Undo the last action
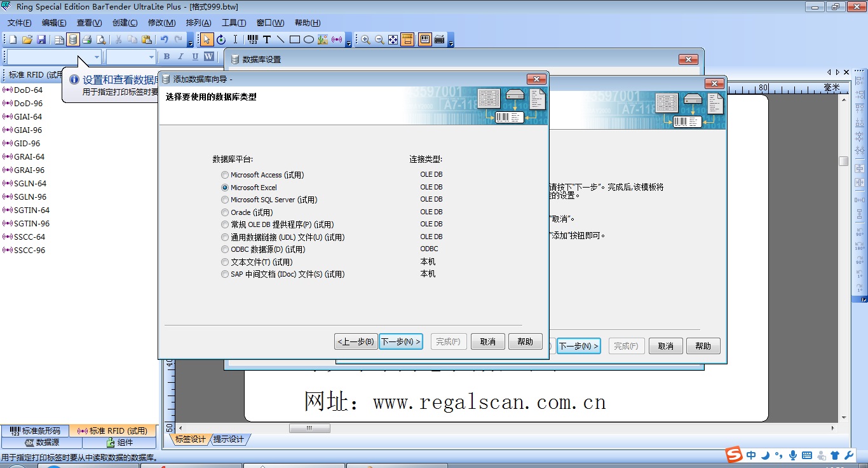The image size is (868, 468). coord(165,39)
